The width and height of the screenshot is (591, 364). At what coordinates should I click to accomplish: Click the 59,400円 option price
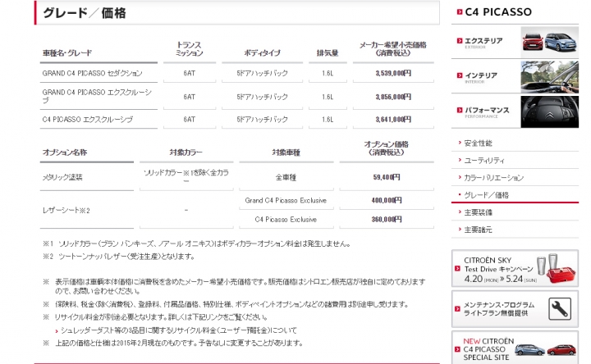tap(387, 177)
